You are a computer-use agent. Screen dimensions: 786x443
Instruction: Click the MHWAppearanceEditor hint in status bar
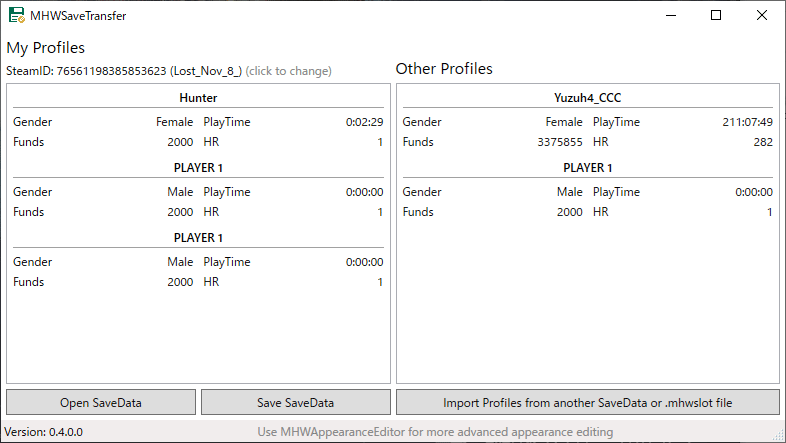point(435,432)
